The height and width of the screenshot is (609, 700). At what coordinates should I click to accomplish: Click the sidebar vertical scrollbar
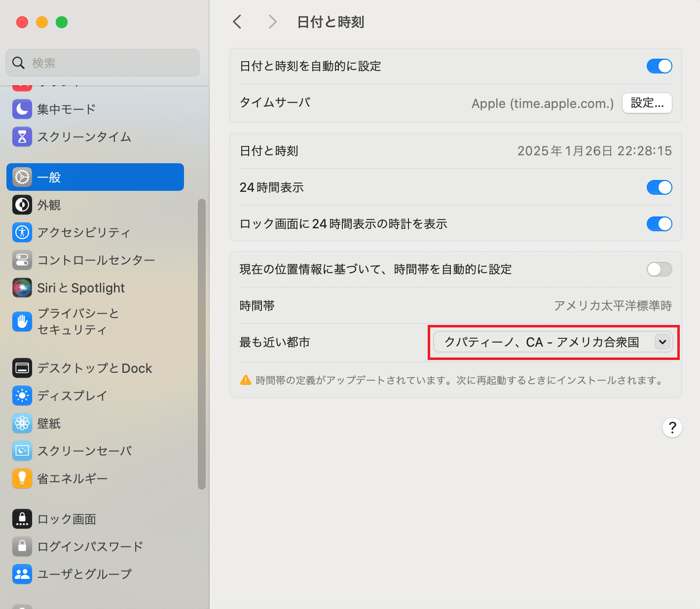tap(201, 344)
